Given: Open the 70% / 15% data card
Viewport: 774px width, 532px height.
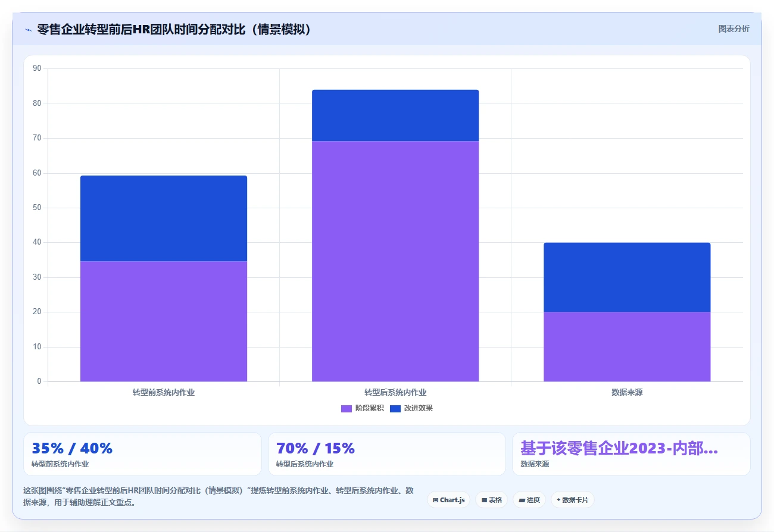Looking at the screenshot, I should coord(387,454).
